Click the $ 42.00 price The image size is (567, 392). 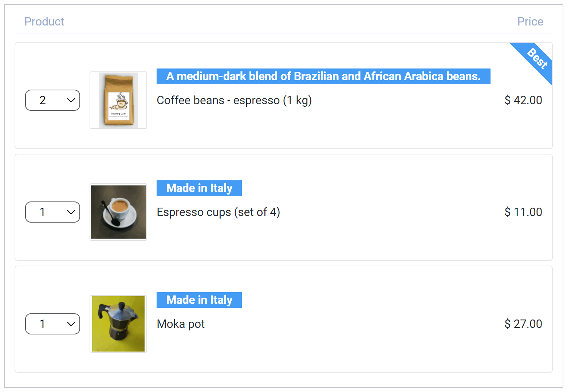pos(523,100)
